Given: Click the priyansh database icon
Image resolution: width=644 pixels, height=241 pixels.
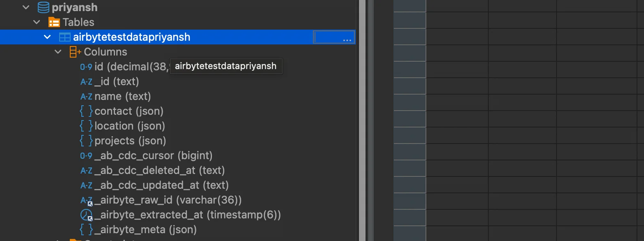Looking at the screenshot, I should click(43, 7).
